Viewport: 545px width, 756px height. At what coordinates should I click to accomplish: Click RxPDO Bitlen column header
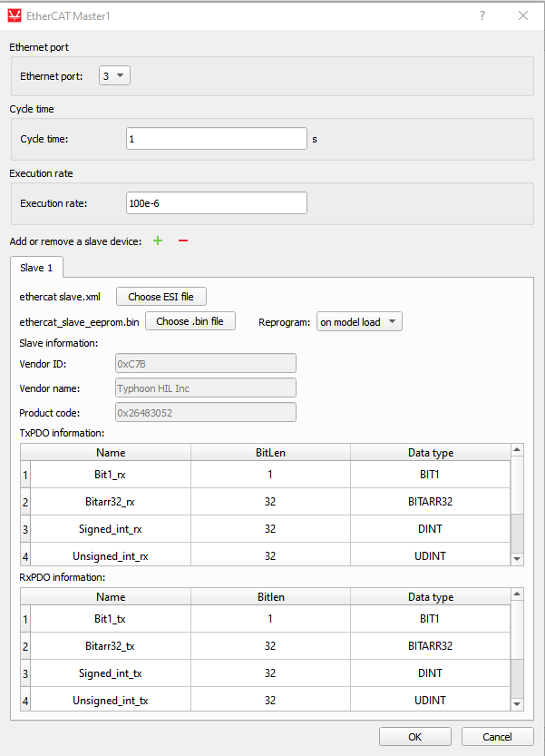click(x=270, y=596)
